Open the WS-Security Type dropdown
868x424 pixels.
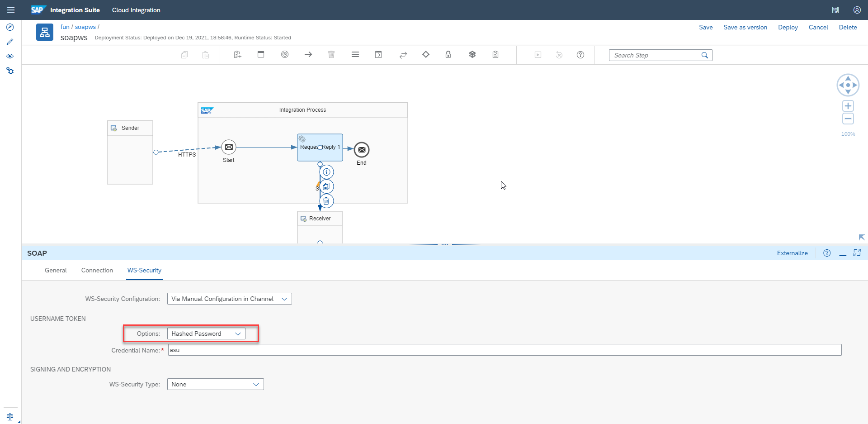[215, 384]
